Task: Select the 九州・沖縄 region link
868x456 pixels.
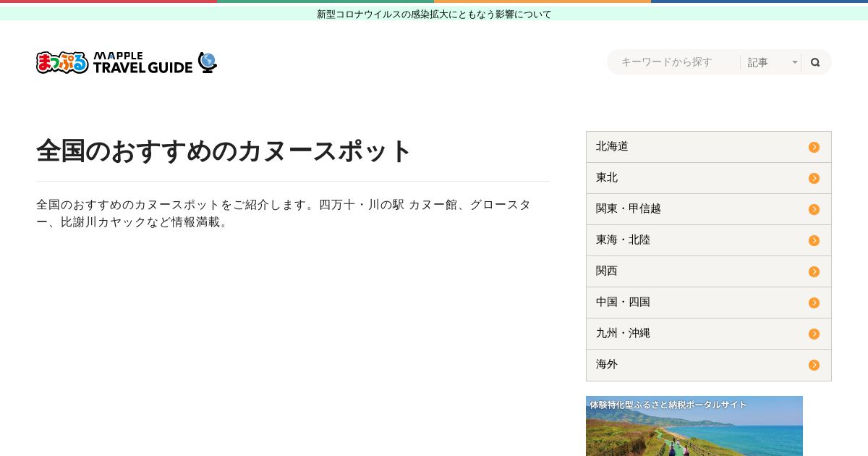Action: tap(709, 334)
